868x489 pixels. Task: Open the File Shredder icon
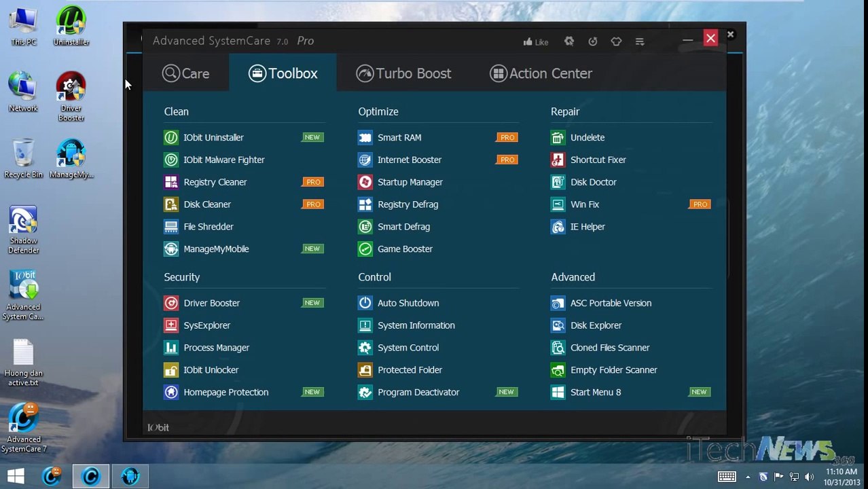pyautogui.click(x=171, y=227)
